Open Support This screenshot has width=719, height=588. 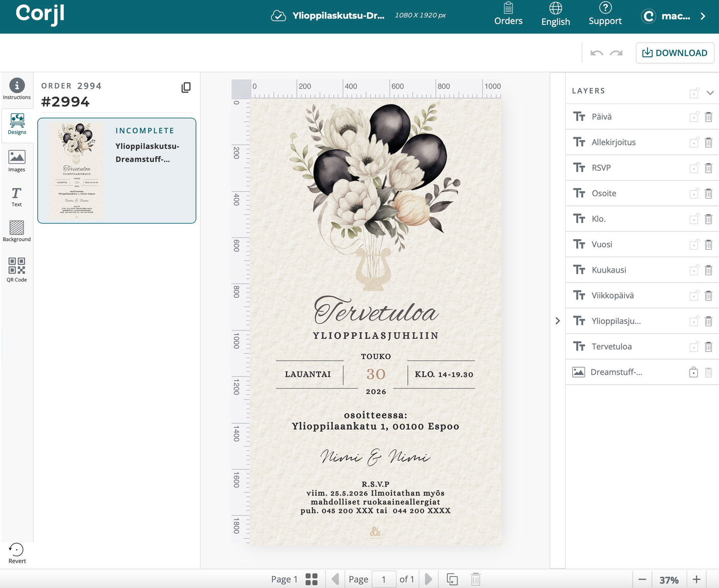tap(605, 15)
